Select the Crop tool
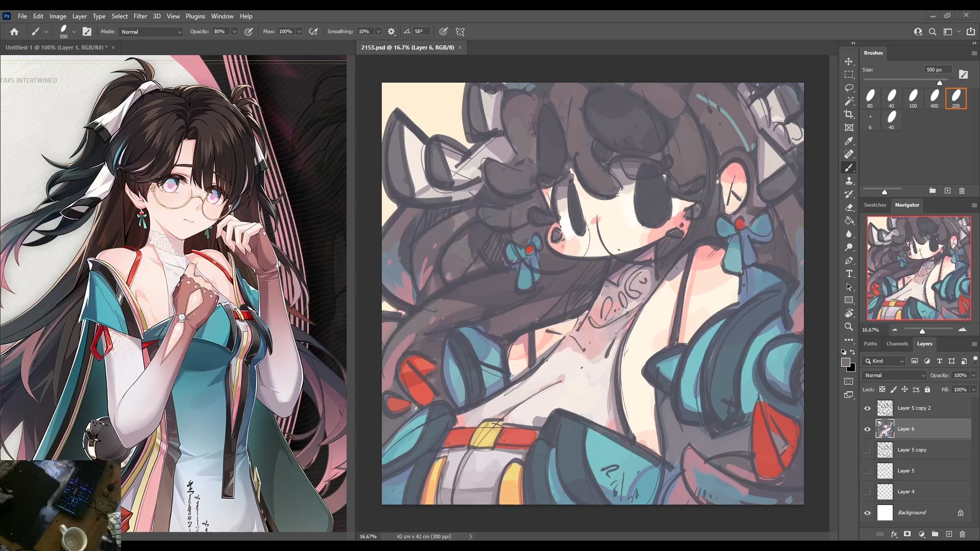 (x=849, y=114)
